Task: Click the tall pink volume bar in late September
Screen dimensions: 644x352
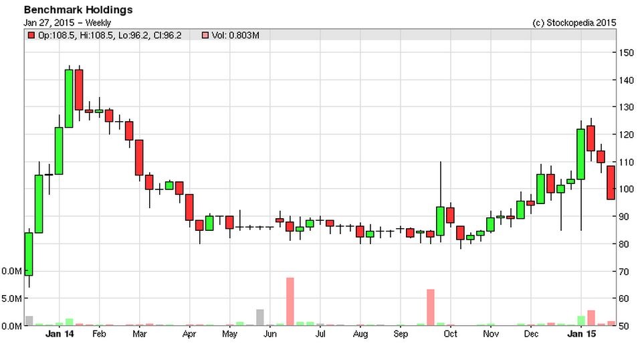Action: (431, 308)
